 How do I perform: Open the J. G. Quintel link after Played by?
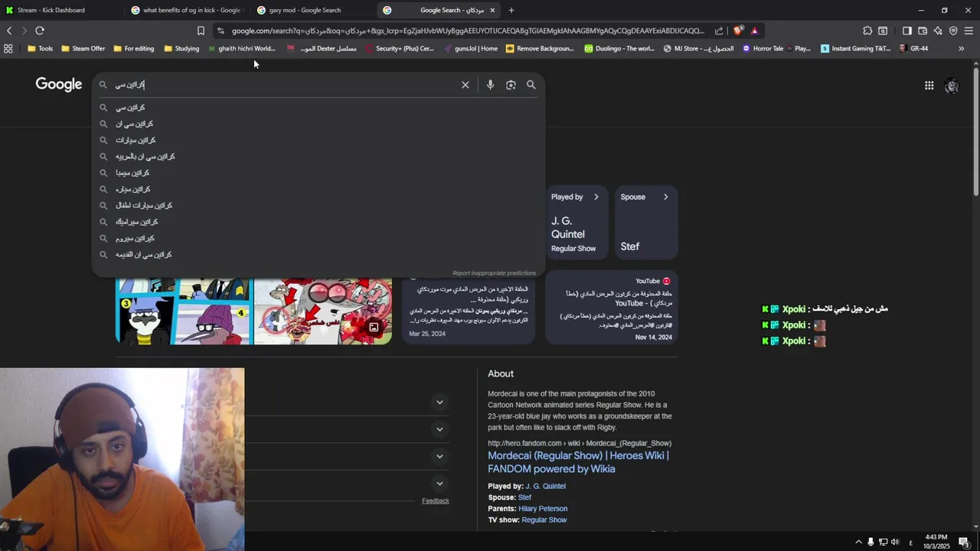click(545, 486)
